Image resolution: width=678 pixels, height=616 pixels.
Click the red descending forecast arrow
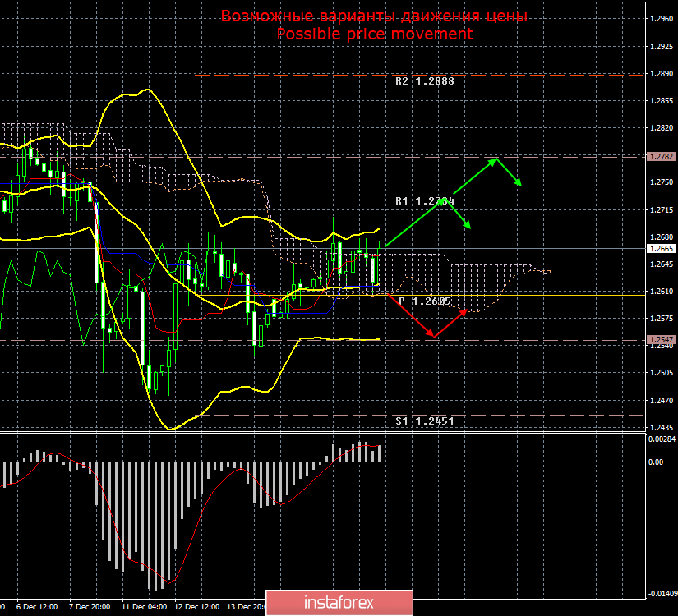(x=411, y=316)
